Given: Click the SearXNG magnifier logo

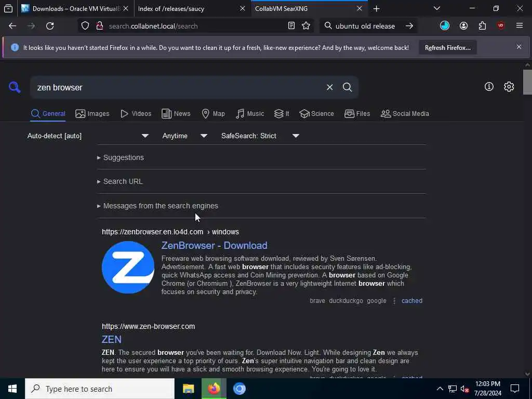Looking at the screenshot, I should point(15,87).
